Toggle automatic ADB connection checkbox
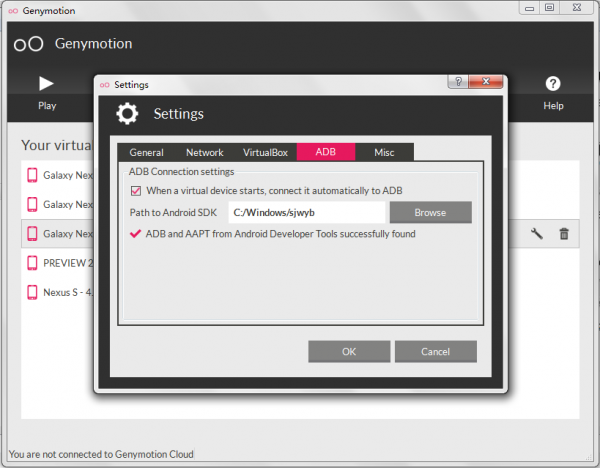The height and width of the screenshot is (468, 600). point(136,190)
